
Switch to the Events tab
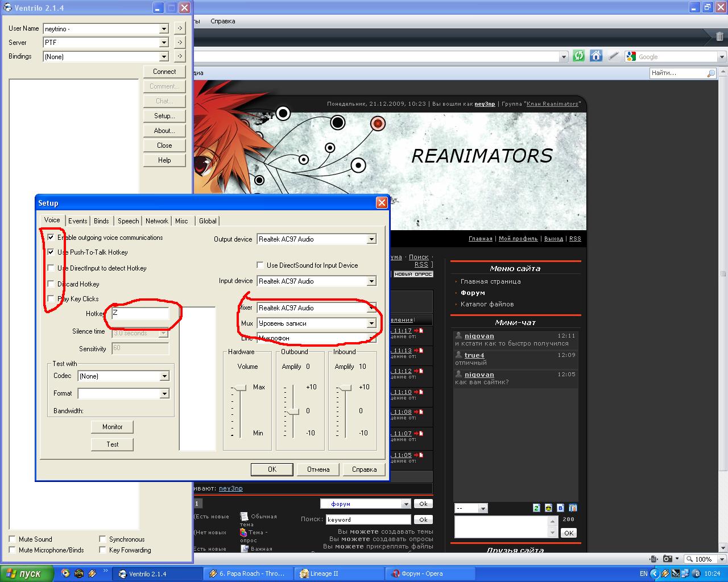(x=78, y=221)
